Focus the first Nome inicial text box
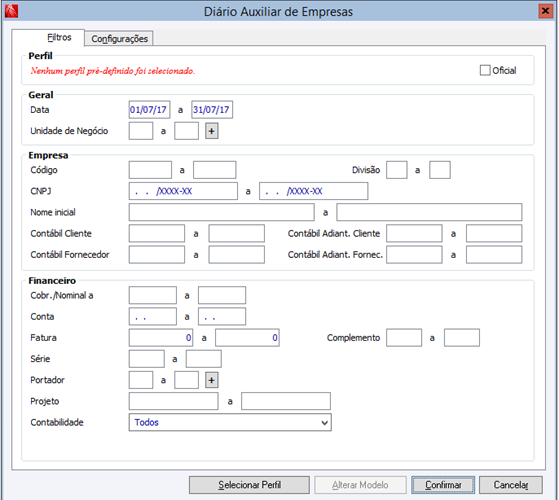 [221, 212]
